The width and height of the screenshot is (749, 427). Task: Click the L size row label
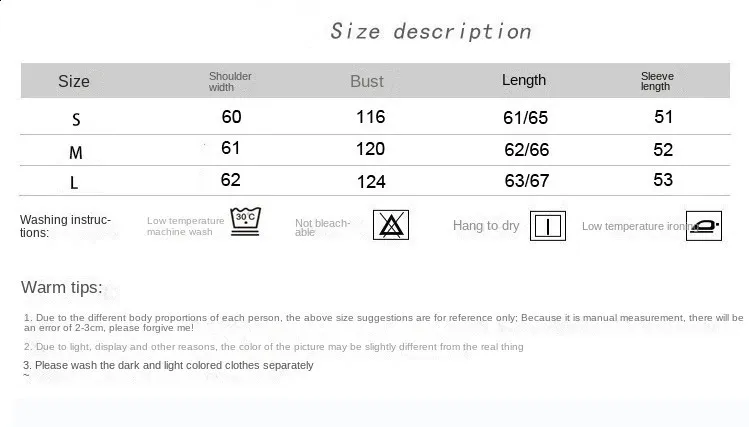pos(75,184)
